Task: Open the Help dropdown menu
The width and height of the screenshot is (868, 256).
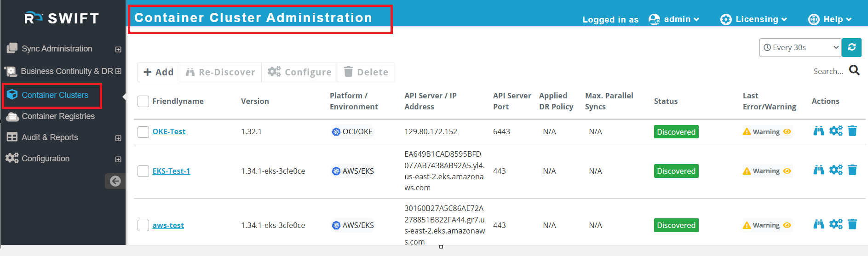Action: pyautogui.click(x=830, y=19)
